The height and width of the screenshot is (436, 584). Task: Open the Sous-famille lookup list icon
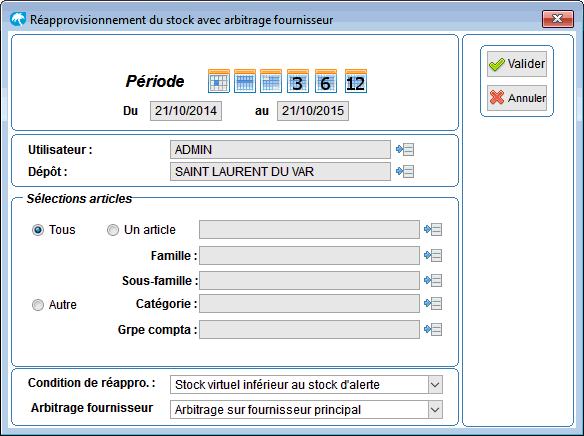[x=433, y=280]
